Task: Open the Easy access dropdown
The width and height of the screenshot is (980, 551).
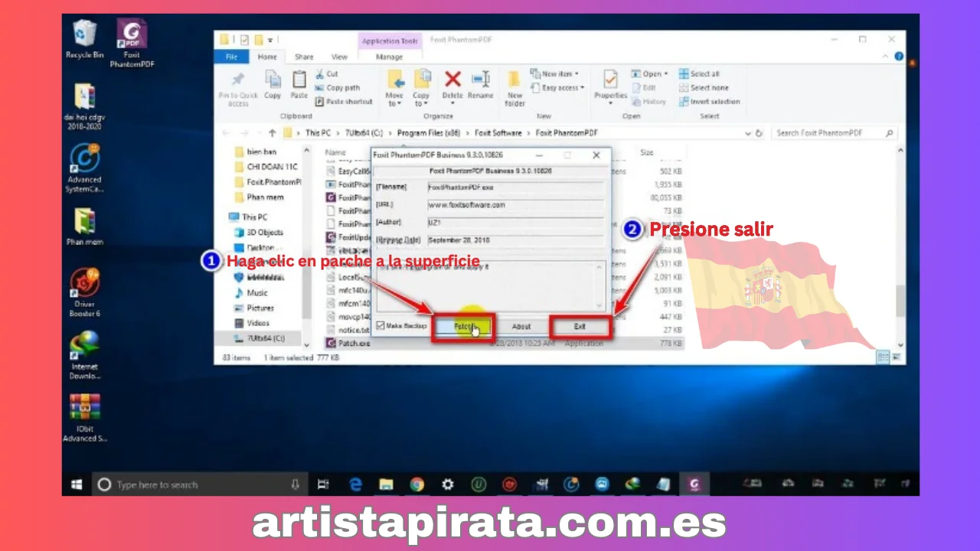Action: 557,88
